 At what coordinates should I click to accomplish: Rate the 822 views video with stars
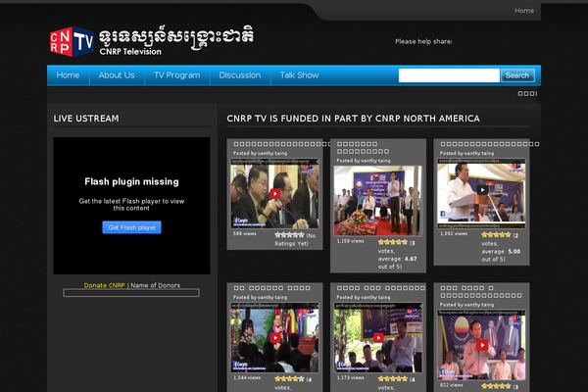[496, 386]
